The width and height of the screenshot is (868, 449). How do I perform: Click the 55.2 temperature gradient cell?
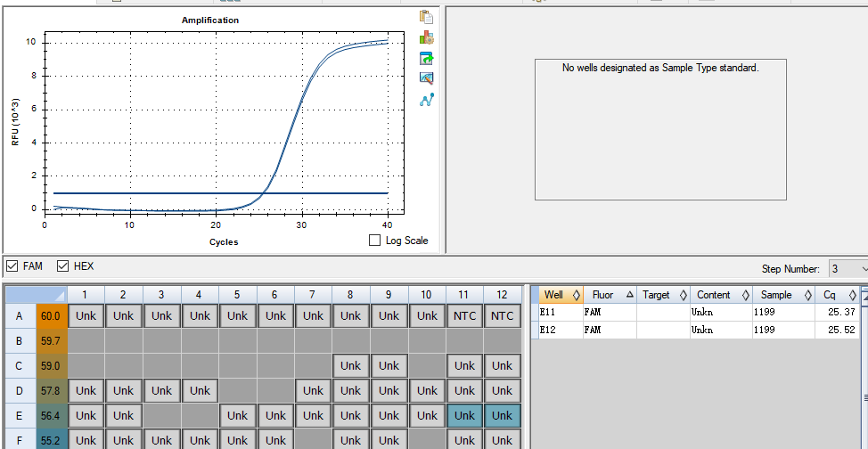click(52, 441)
